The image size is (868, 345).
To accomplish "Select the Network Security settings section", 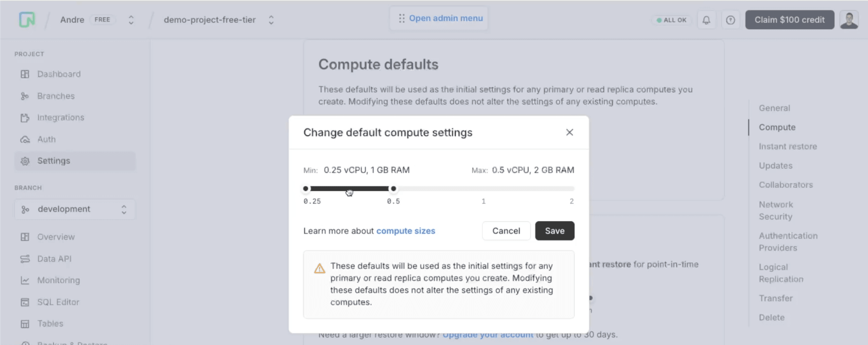I will click(x=776, y=210).
